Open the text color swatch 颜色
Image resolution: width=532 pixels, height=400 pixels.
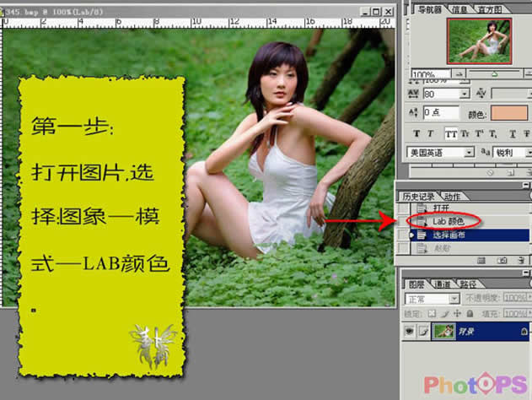(x=509, y=113)
